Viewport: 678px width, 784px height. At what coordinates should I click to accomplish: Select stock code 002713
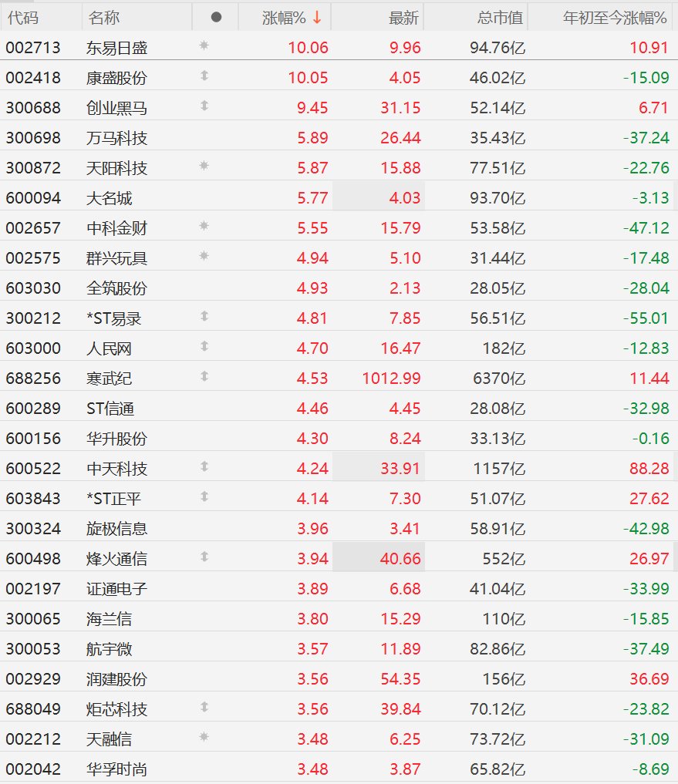(33, 48)
